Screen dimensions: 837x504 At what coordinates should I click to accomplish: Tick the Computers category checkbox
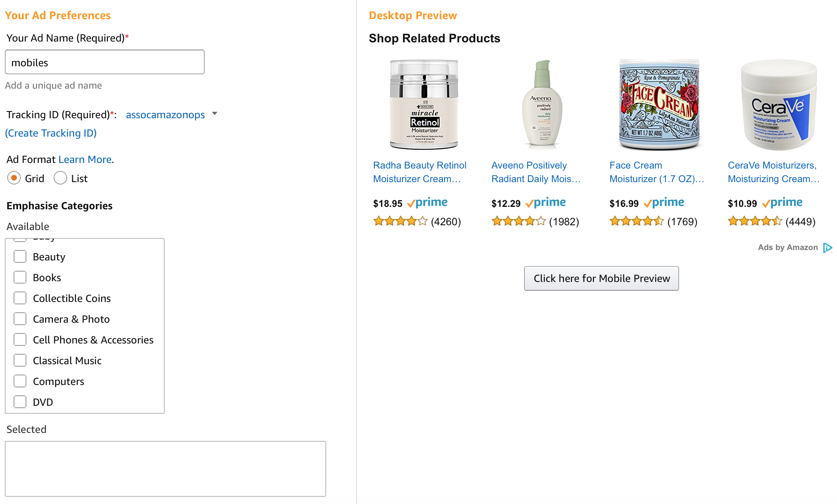20,381
